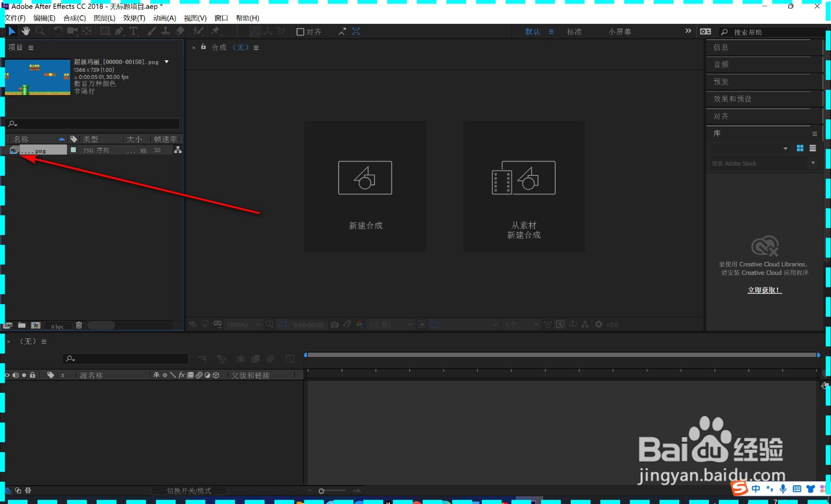Click the show channel RGB icon
This screenshot has height=504, width=831.
pyautogui.click(x=359, y=324)
